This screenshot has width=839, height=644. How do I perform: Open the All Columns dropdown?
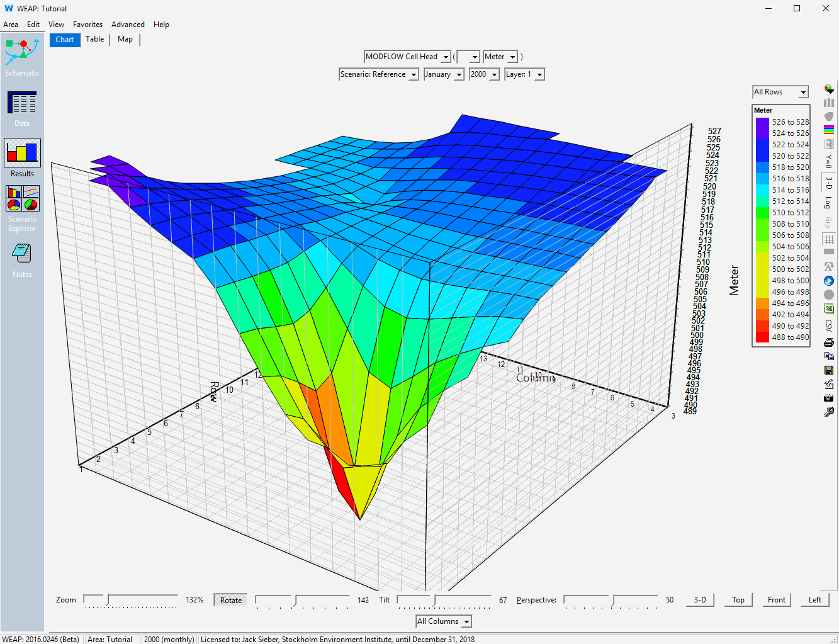point(444,621)
